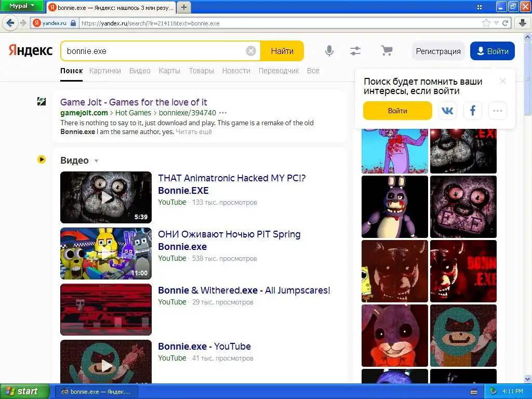Select the bonnie.exe taskbar window button
This screenshot has width=532, height=399.
tap(96, 392)
